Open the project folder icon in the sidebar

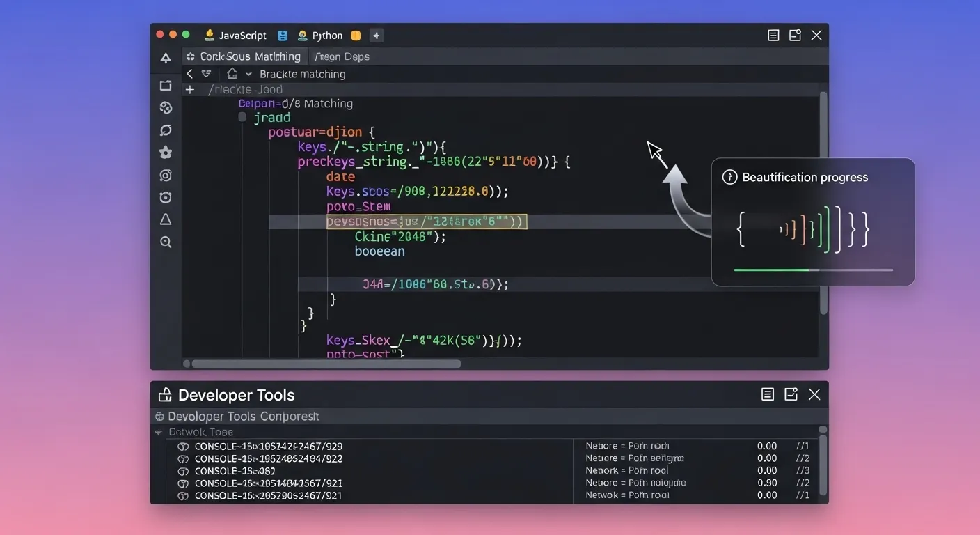point(166,85)
